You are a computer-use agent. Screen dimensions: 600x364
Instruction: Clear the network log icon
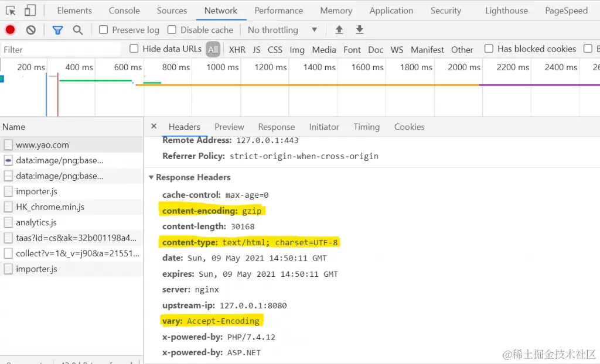[31, 30]
